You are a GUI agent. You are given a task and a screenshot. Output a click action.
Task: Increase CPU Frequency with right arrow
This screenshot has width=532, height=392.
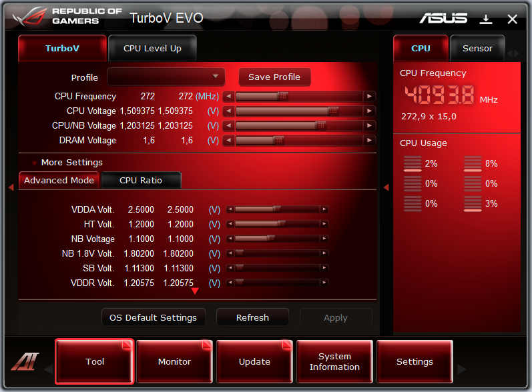pos(369,97)
